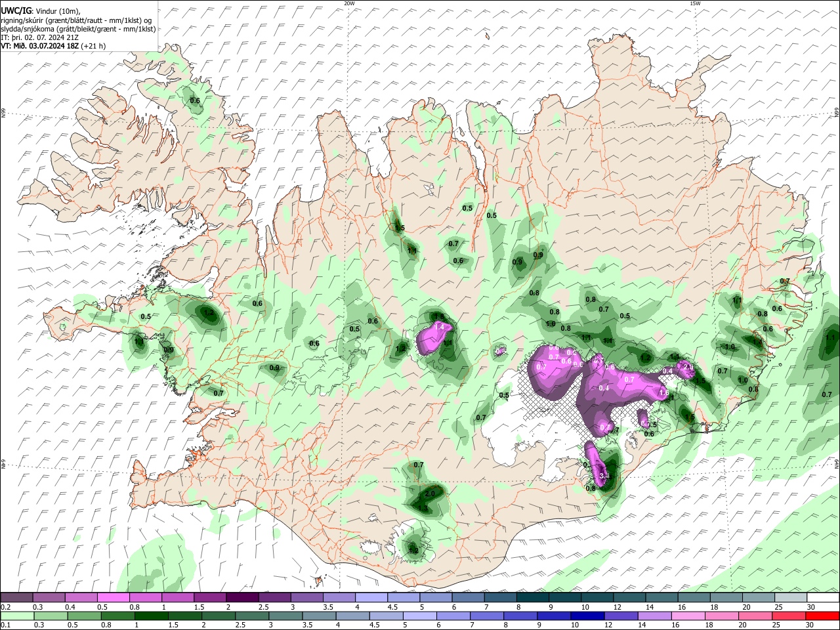Viewport: 840px width, 630px height.
Task: Click the gray-green 3 swatch in the bottom legend row
Action: click(284, 616)
